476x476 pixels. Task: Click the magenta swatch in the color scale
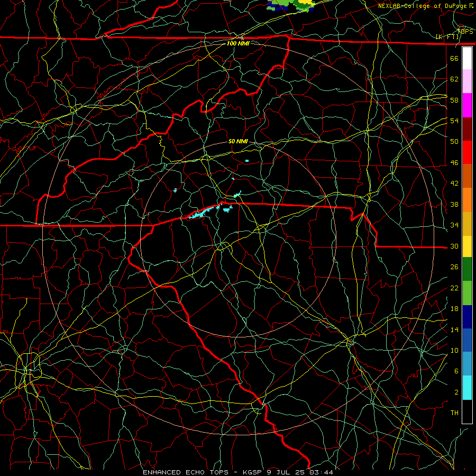(467, 105)
